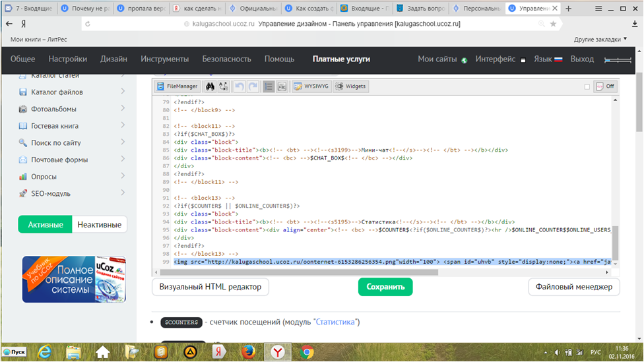
Task: Toggle the syntax highlighting Off button
Action: (605, 86)
